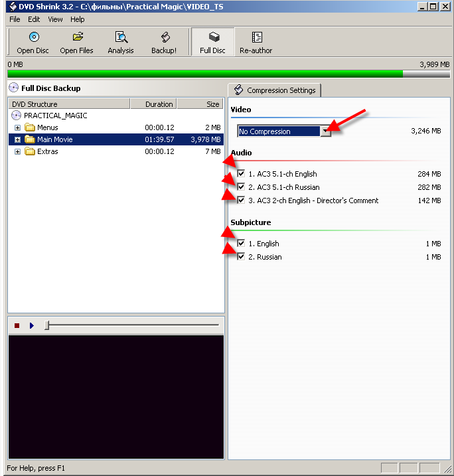Stop the preview playback
The width and height of the screenshot is (454, 476).
17,325
